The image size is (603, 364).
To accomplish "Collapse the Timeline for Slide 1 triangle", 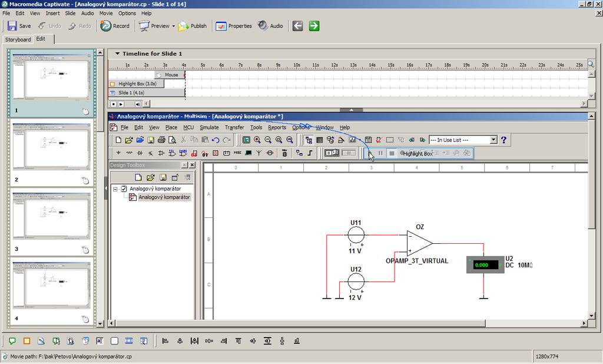I will [117, 54].
